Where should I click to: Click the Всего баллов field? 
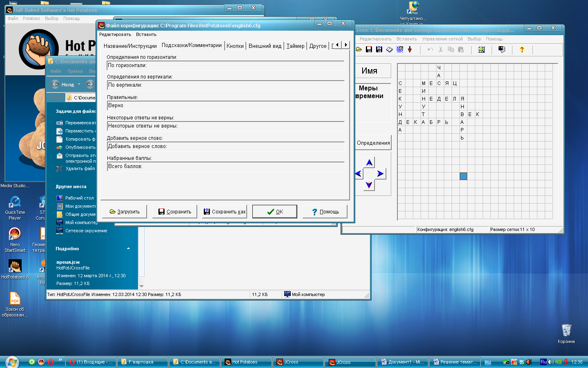pyautogui.click(x=226, y=166)
